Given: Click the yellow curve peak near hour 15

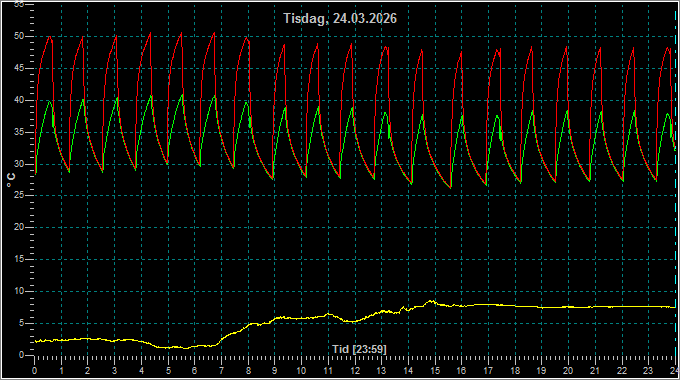Looking at the screenshot, I should tap(432, 301).
